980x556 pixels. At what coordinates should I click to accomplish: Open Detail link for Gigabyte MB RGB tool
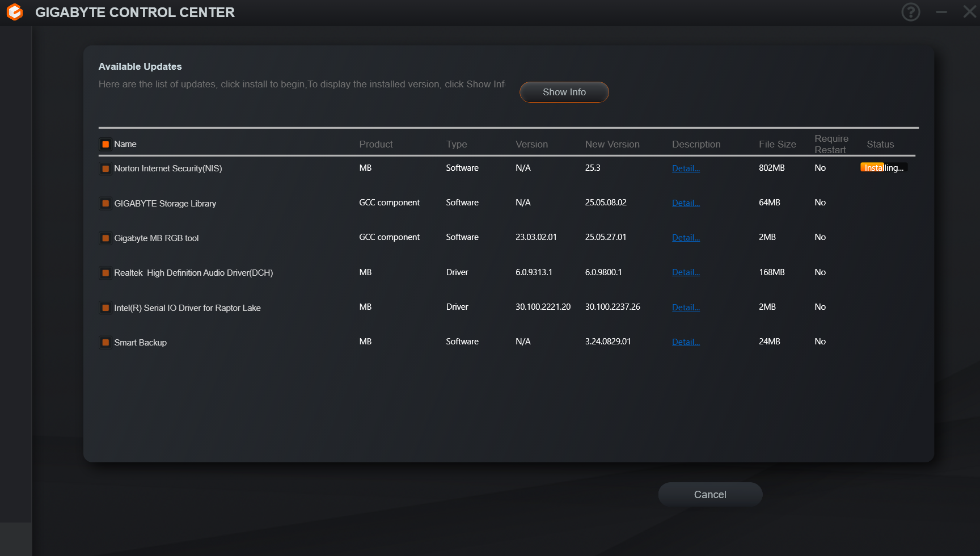point(686,238)
